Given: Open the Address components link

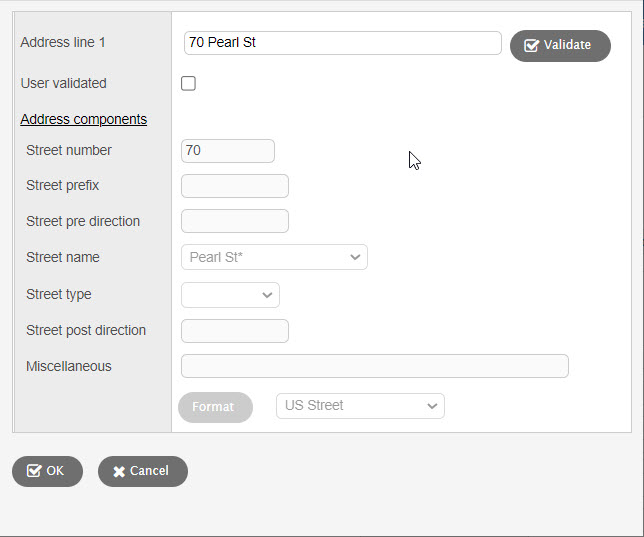Looking at the screenshot, I should tap(83, 119).
